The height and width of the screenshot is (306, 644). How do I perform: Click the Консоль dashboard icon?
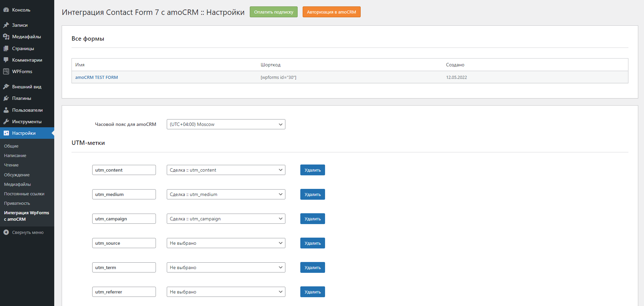6,10
